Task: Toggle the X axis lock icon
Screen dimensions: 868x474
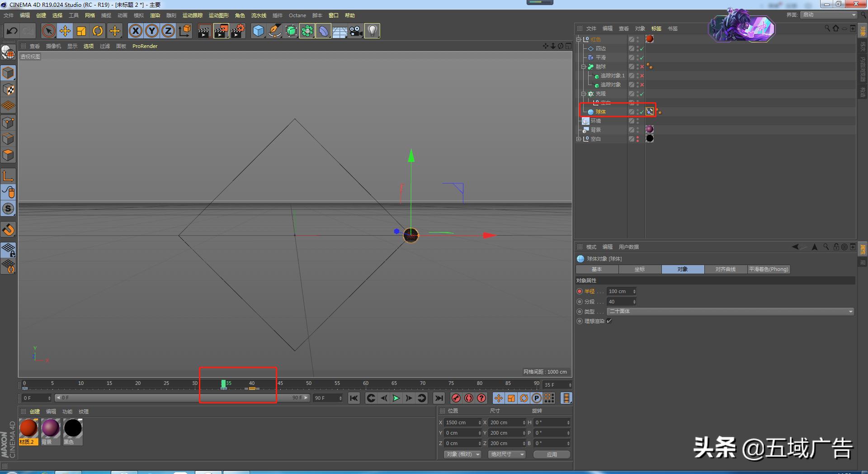Action: [x=135, y=31]
